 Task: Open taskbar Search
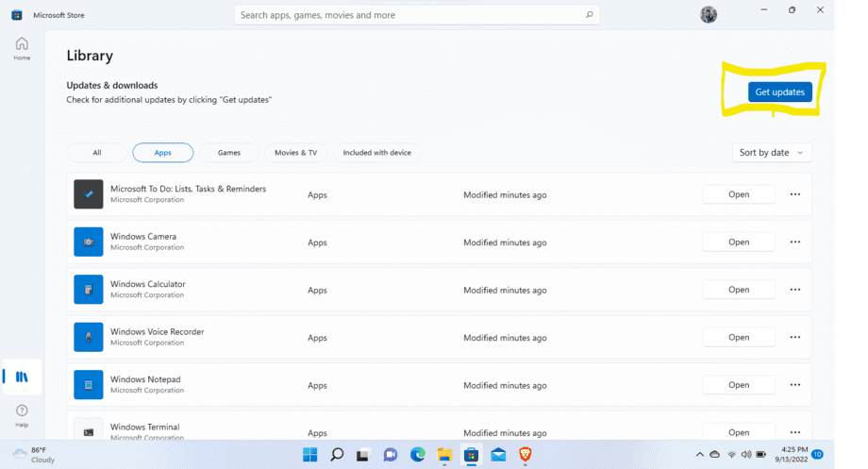[337, 455]
